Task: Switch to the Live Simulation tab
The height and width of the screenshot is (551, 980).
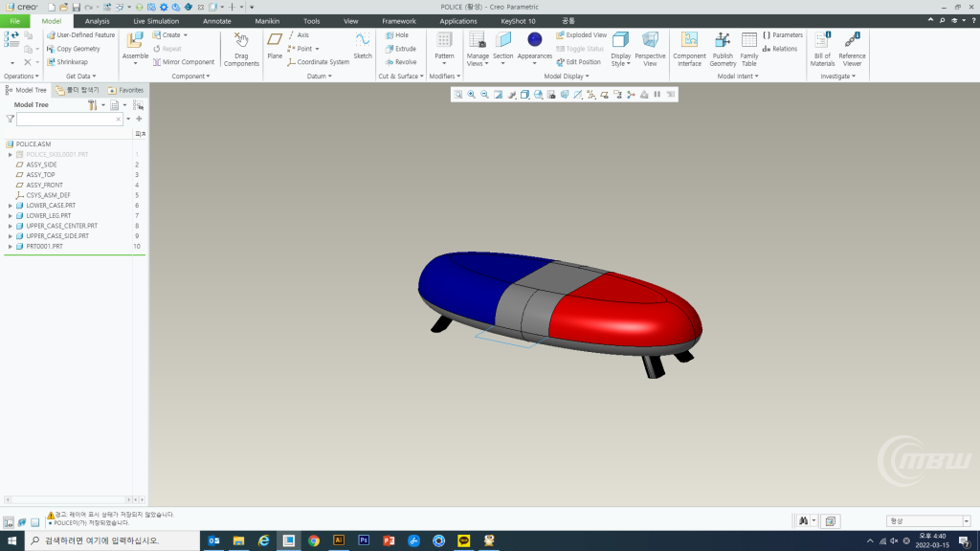Action: point(156,21)
